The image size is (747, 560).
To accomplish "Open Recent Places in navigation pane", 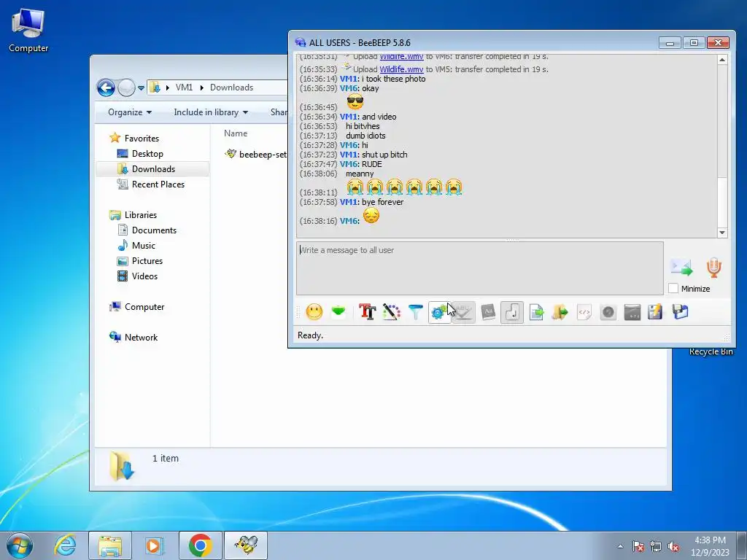I will point(158,184).
